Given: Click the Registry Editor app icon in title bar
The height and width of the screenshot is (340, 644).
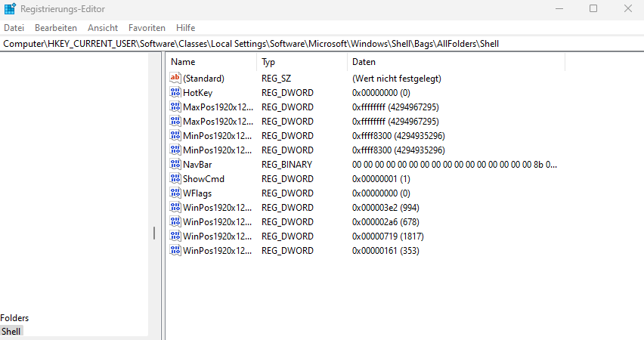Looking at the screenshot, I should click(10, 8).
